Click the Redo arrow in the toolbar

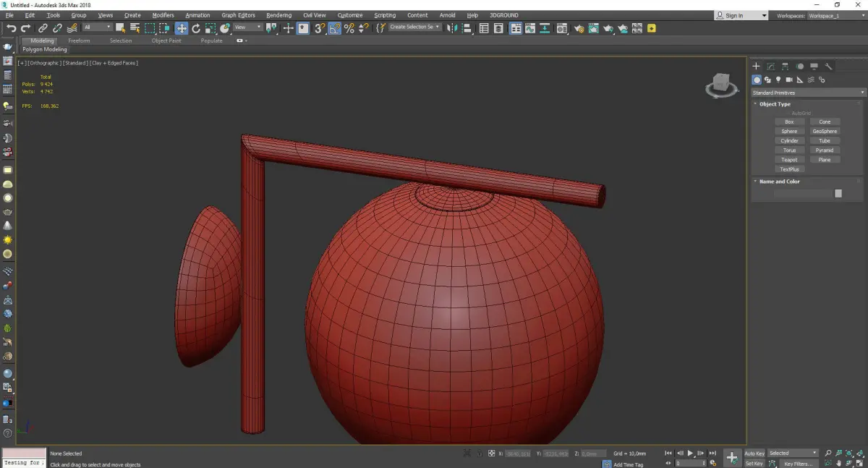[25, 28]
